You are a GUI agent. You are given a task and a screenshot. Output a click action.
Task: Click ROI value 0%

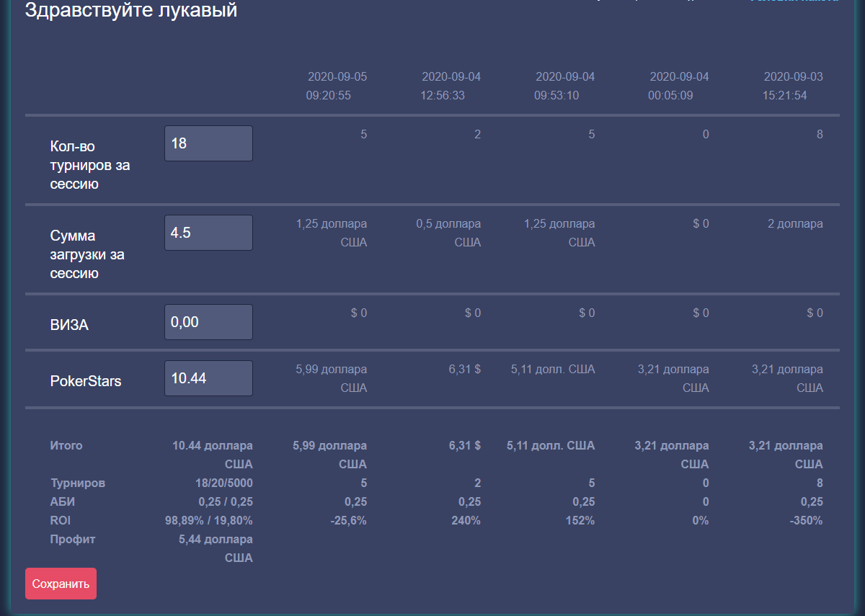(700, 520)
